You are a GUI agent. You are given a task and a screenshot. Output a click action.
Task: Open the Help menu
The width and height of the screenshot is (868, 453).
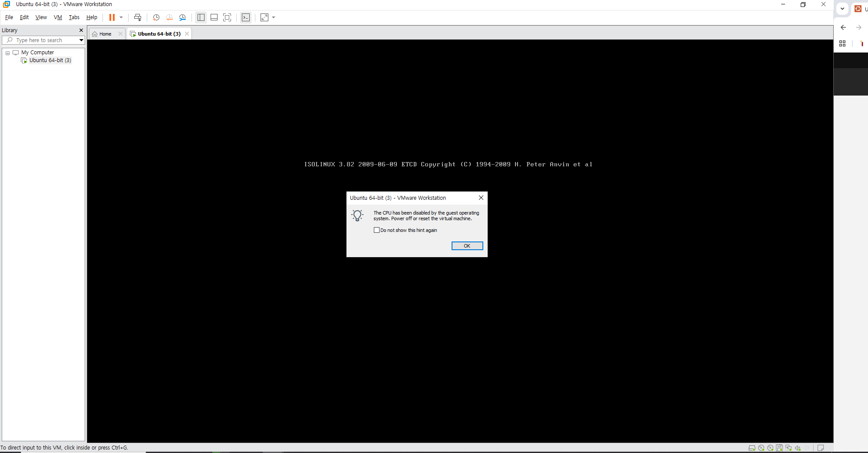point(92,17)
